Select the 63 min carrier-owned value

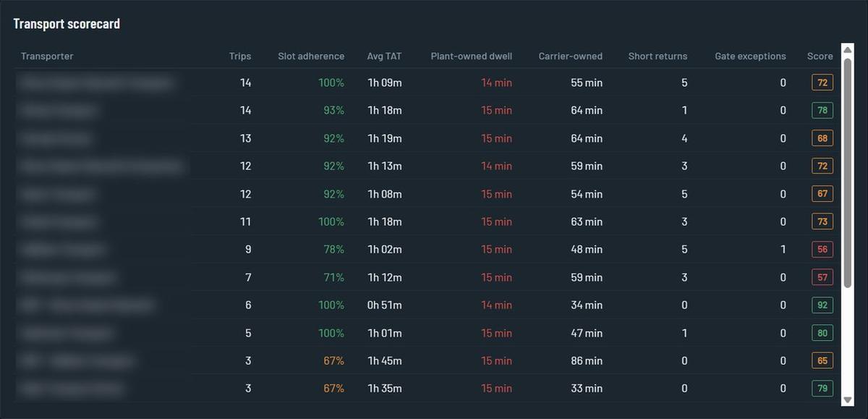pos(587,221)
